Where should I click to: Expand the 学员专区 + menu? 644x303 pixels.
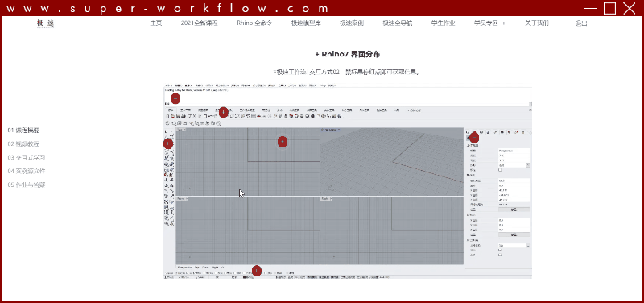(489, 23)
